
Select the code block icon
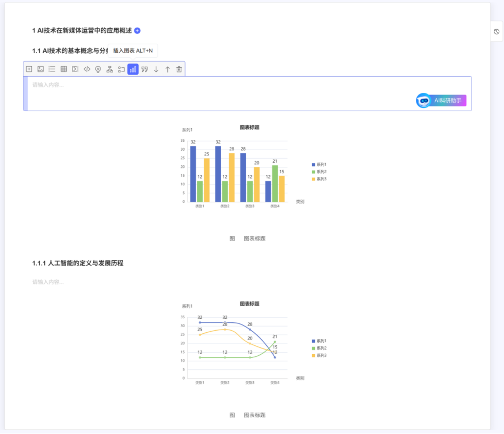87,69
